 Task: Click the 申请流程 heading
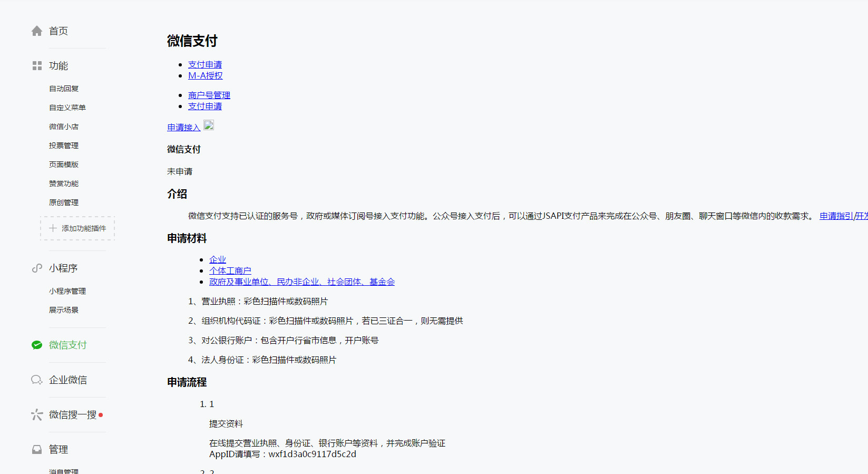coord(187,382)
